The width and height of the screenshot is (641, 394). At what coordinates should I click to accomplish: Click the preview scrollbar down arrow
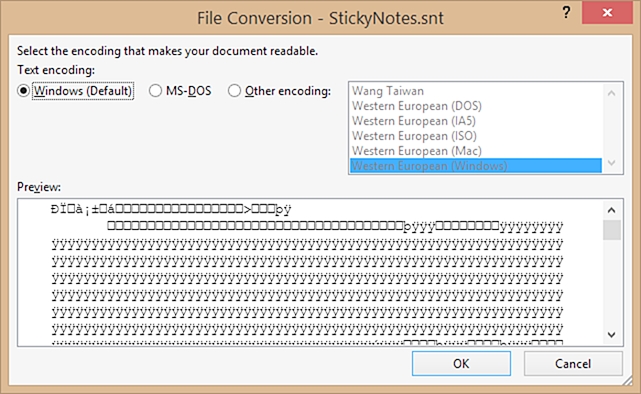click(x=612, y=335)
